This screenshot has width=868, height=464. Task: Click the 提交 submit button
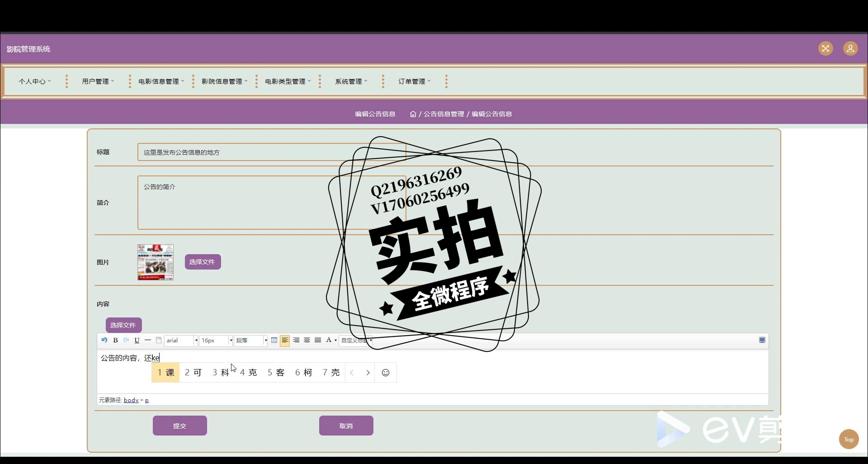click(180, 426)
